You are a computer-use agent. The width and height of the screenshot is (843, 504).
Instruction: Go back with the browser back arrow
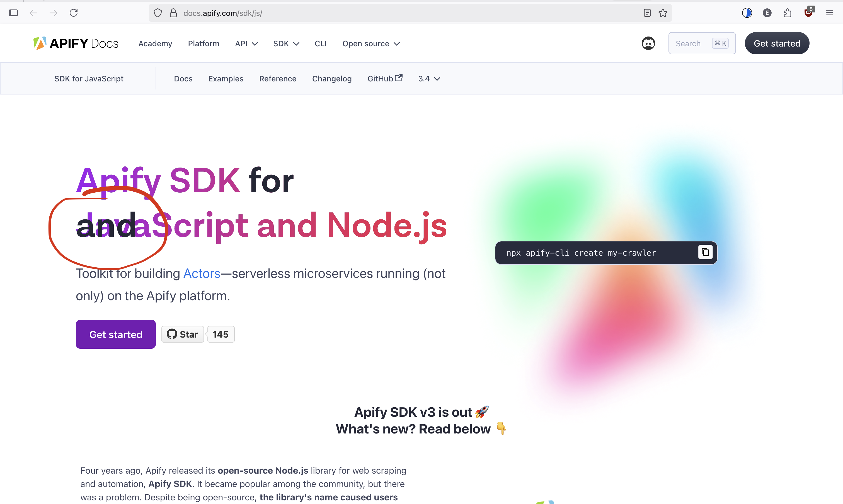33,13
